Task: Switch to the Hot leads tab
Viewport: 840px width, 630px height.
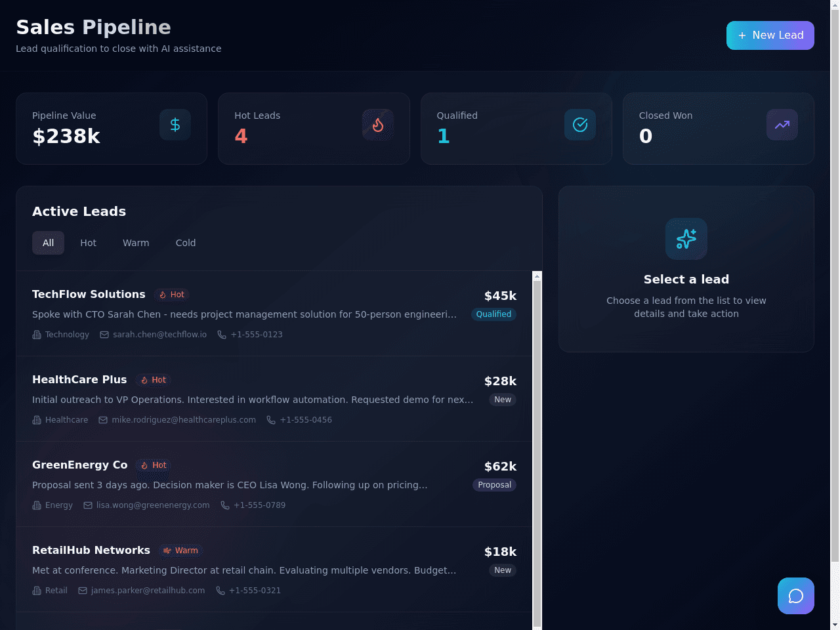Action: tap(88, 243)
